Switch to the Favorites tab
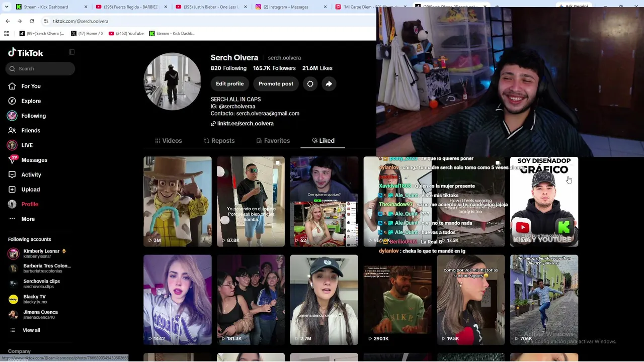 273,141
